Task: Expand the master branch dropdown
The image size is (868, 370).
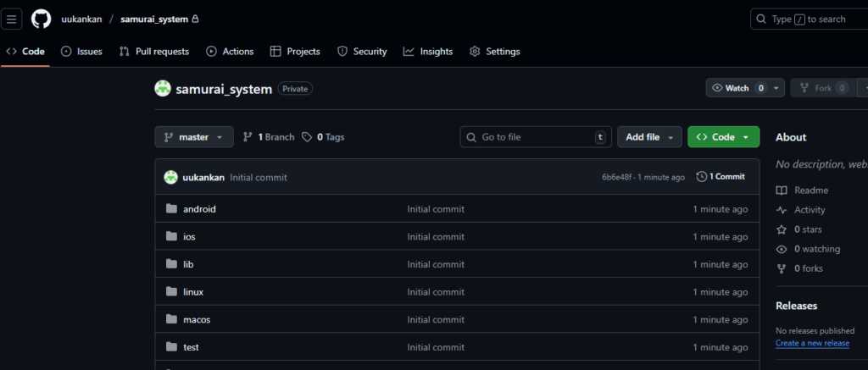Action: click(193, 137)
